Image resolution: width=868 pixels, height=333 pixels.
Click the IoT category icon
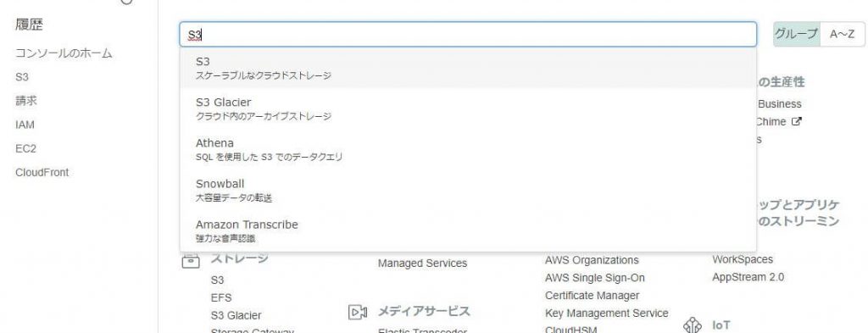click(x=693, y=325)
